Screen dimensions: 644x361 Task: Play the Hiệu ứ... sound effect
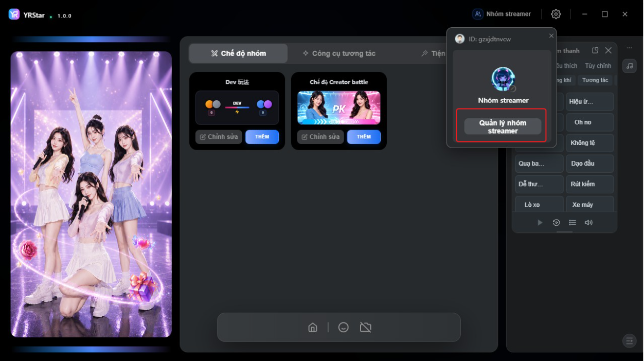pos(590,102)
